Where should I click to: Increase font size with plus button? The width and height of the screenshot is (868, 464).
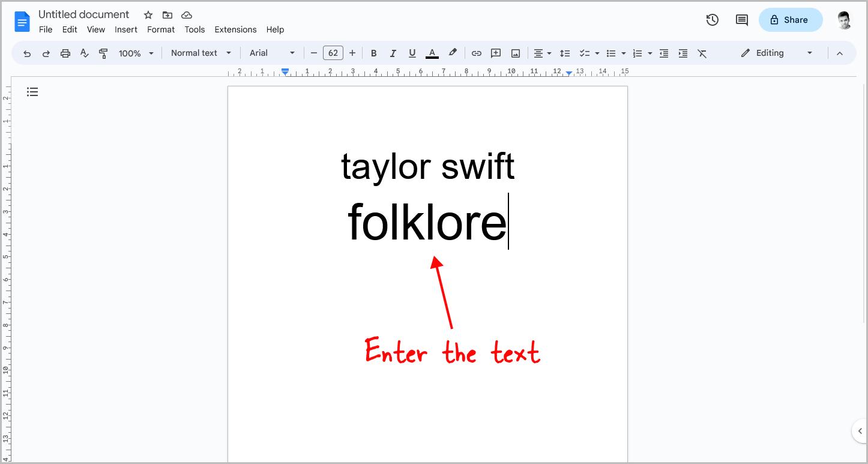(352, 53)
